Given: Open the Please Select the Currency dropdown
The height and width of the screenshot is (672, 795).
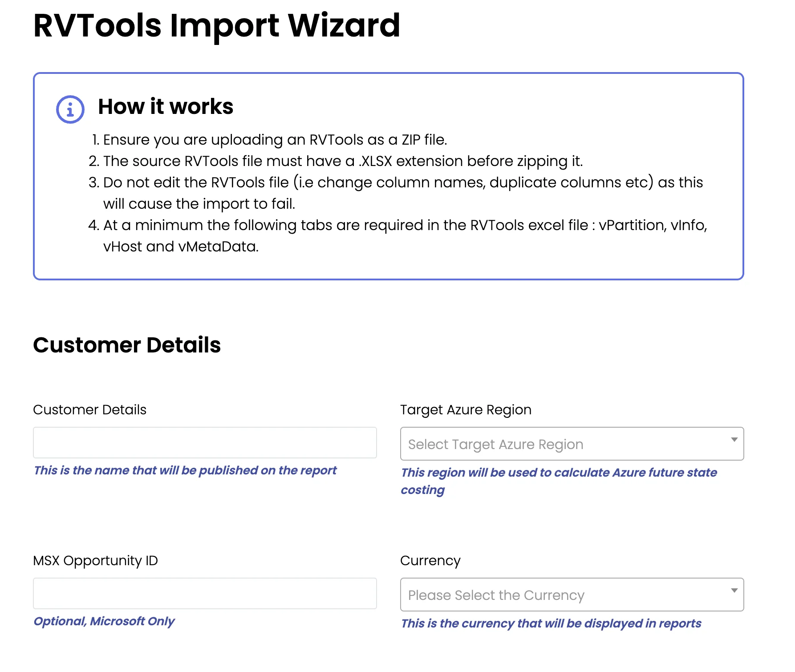Looking at the screenshot, I should click(x=572, y=595).
